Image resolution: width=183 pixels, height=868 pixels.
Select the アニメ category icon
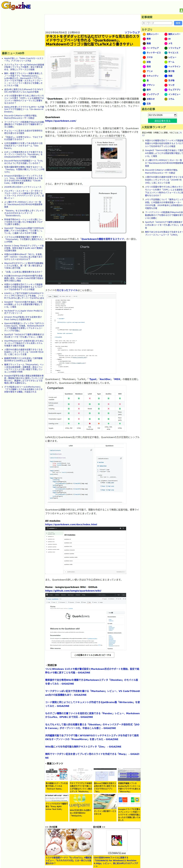pos(144,71)
